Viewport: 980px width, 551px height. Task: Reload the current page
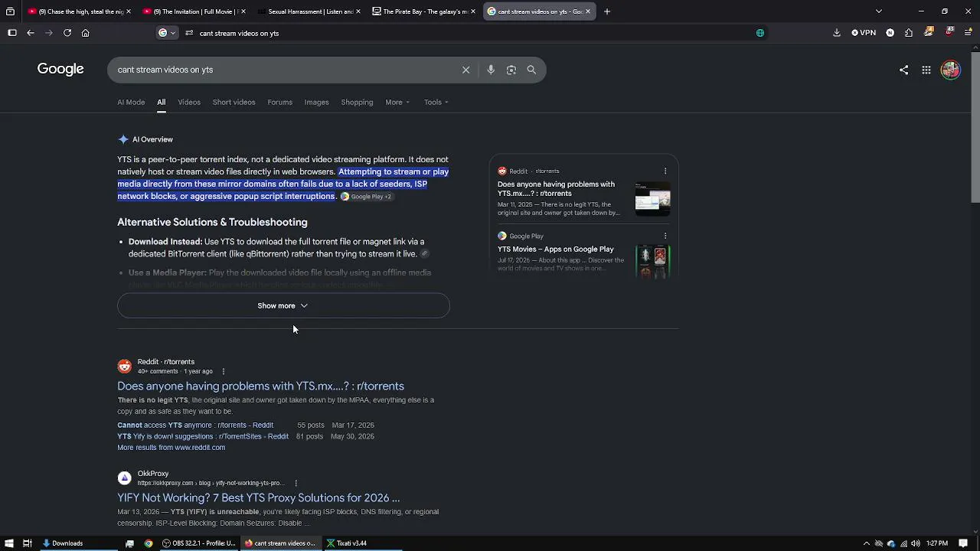pyautogui.click(x=67, y=33)
